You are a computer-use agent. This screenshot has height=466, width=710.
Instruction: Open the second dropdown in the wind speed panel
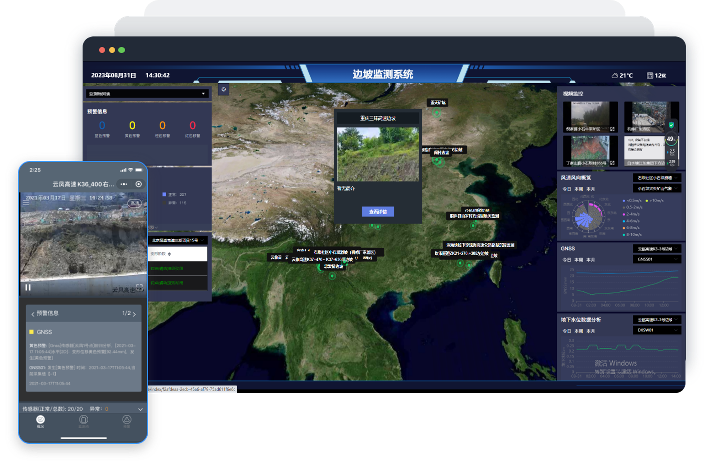pyautogui.click(x=657, y=188)
